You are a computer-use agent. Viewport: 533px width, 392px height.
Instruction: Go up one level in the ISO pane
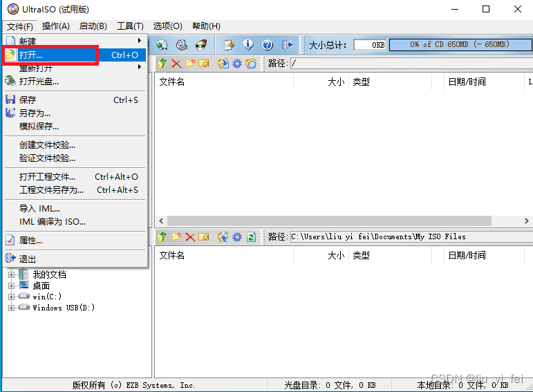click(162, 63)
